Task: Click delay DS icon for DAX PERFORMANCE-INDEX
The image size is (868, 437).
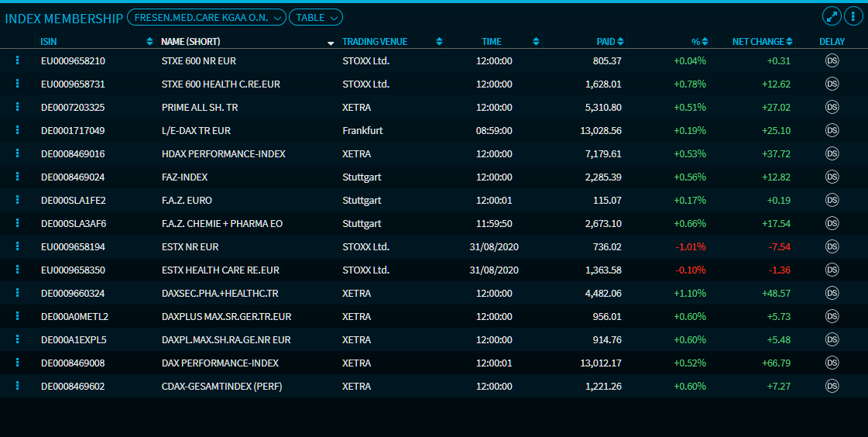Action: (x=832, y=363)
